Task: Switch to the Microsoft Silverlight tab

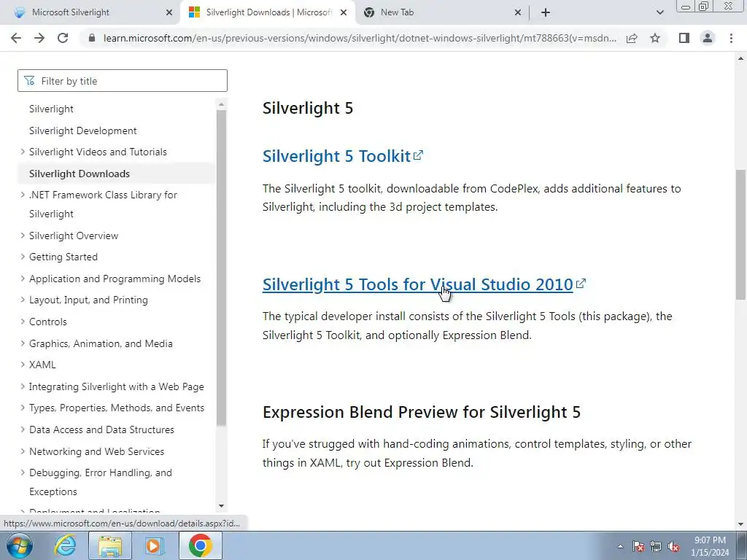Action: (x=71, y=12)
